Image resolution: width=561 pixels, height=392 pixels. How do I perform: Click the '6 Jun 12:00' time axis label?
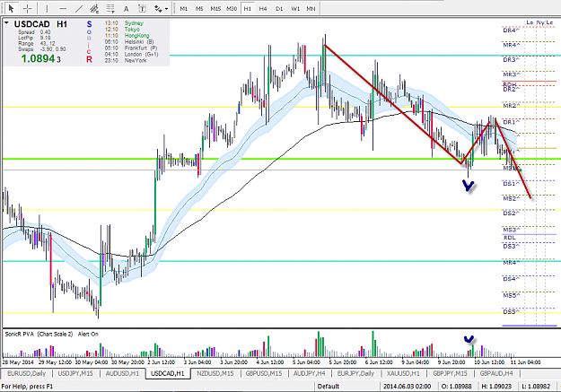point(379,362)
